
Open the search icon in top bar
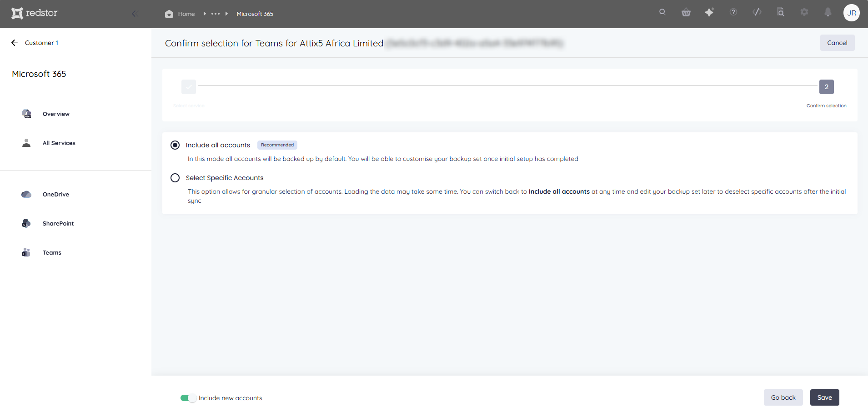(662, 12)
